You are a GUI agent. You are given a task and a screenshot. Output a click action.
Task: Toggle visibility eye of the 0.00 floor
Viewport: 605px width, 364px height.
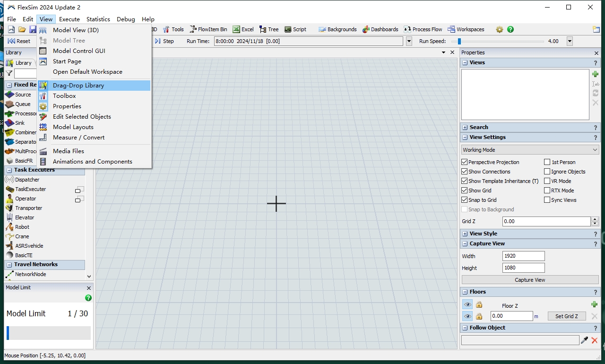click(x=467, y=316)
